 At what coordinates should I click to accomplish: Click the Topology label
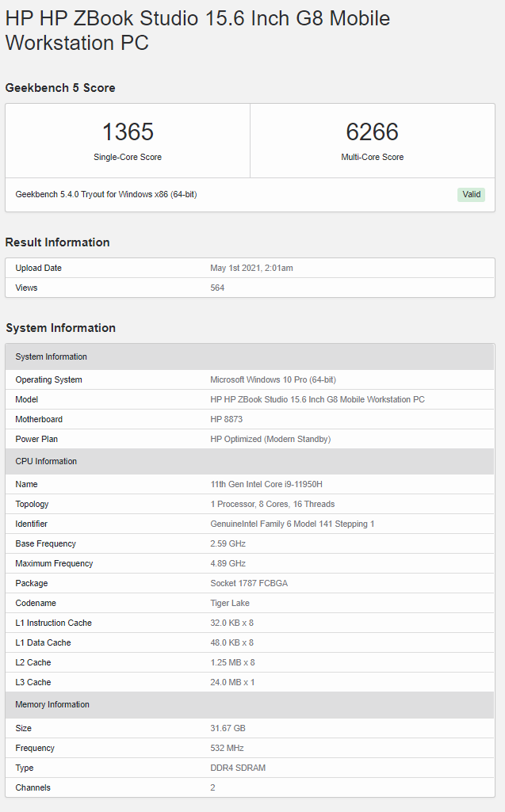click(32, 504)
